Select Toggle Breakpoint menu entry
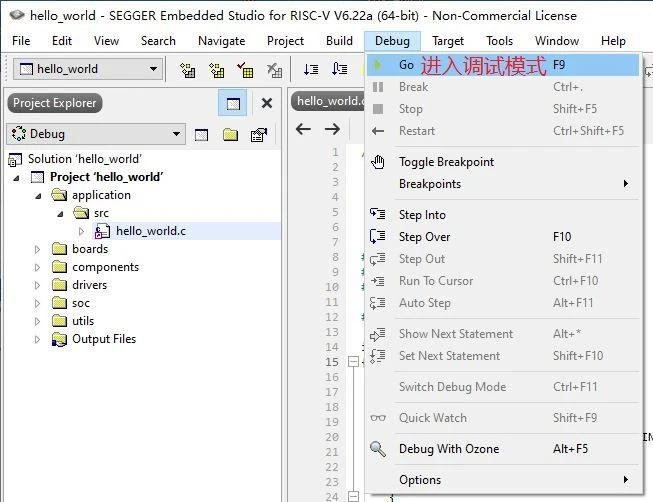Viewport: 653px width, 502px height. click(503, 162)
